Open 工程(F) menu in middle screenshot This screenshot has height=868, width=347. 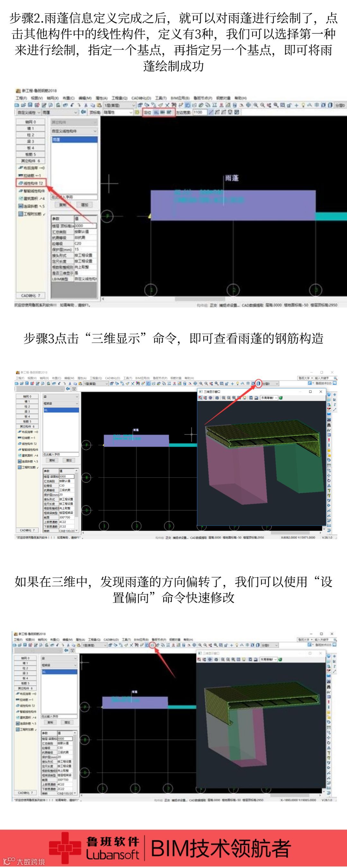tap(20, 378)
